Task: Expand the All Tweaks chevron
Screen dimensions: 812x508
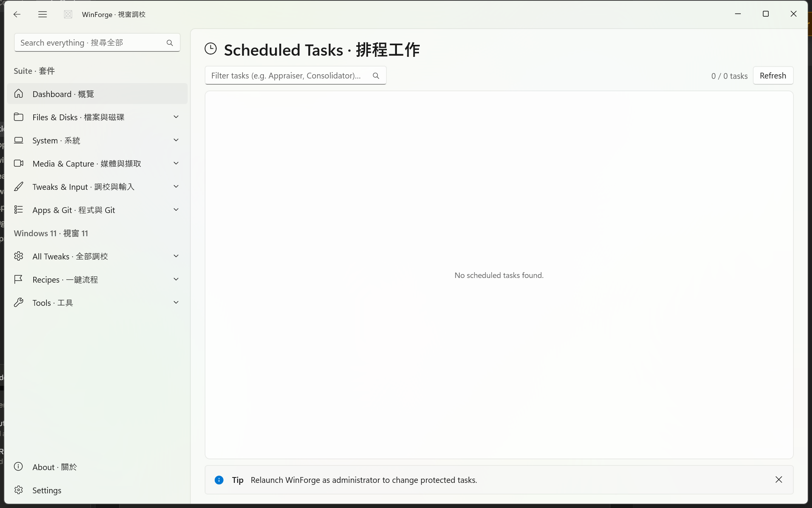Action: (176, 256)
